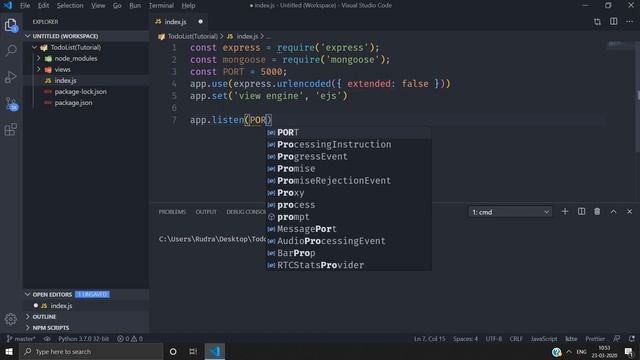Choose the PORT autocomplete suggestion
The height and width of the screenshot is (360, 640).
point(349,132)
